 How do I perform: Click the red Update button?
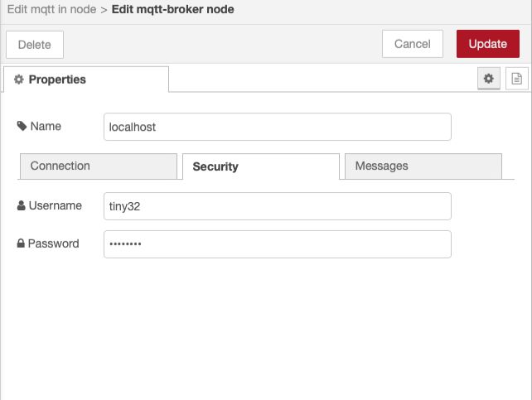(487, 44)
